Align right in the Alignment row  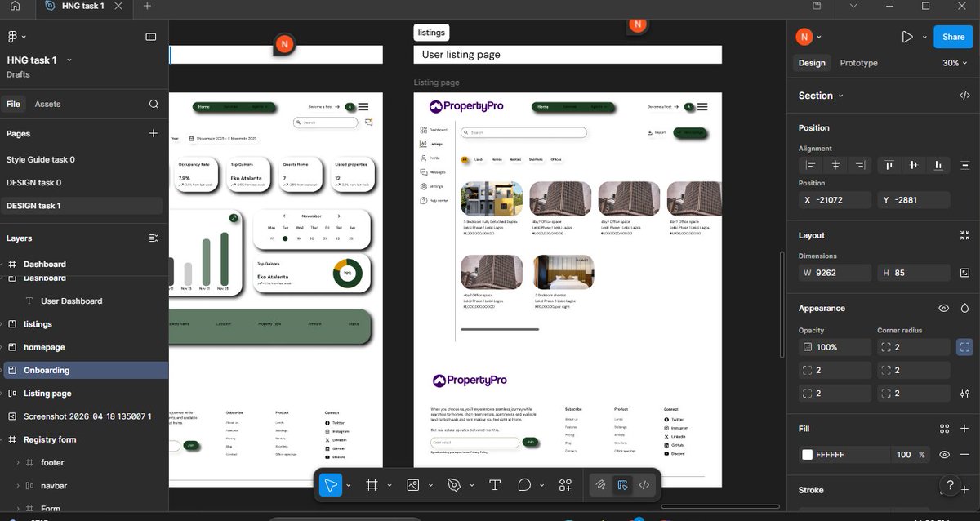[859, 165]
